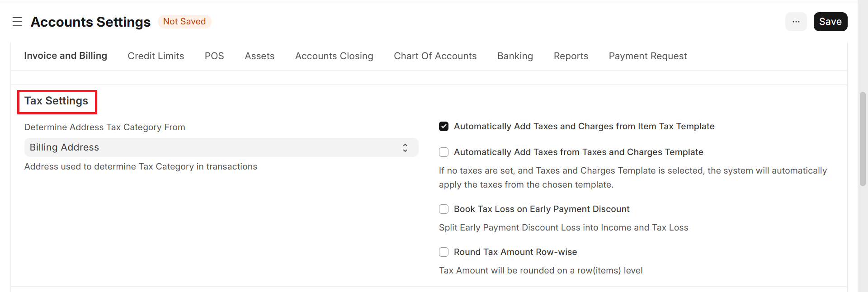Viewport: 868px width, 292px height.
Task: Open the Reports tab
Action: (x=571, y=56)
